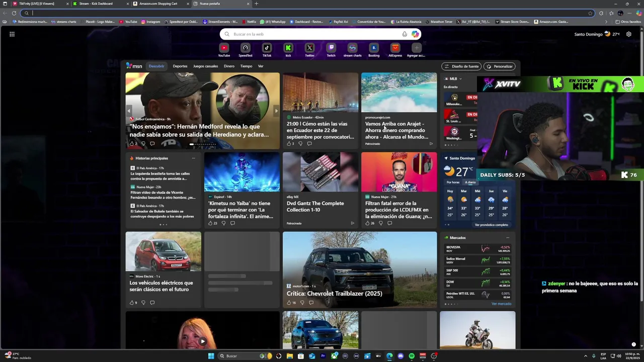Click the Personalizar button
This screenshot has height=362, width=644.
[x=500, y=66]
